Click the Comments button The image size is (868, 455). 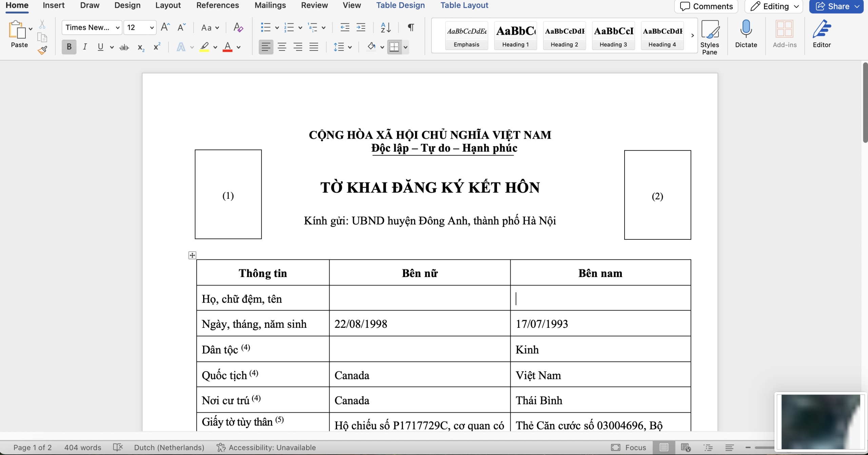pos(706,6)
